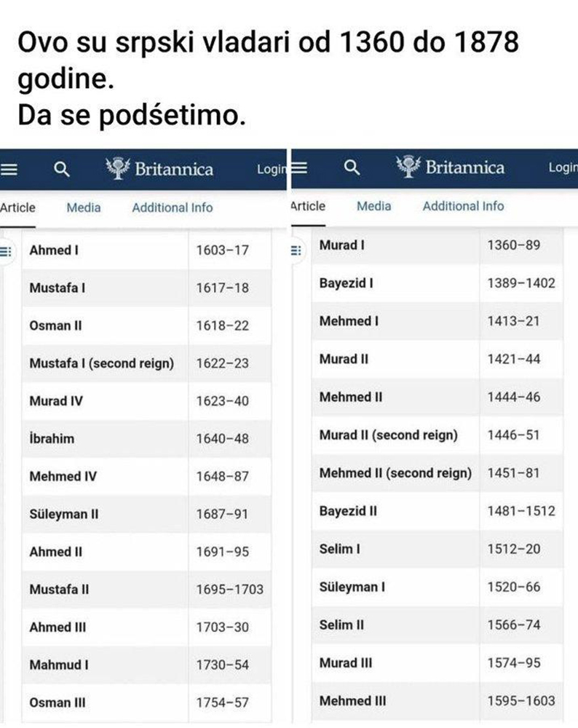Image resolution: width=578 pixels, height=728 pixels.
Task: Click Login in left Britannica header
Action: (x=272, y=170)
